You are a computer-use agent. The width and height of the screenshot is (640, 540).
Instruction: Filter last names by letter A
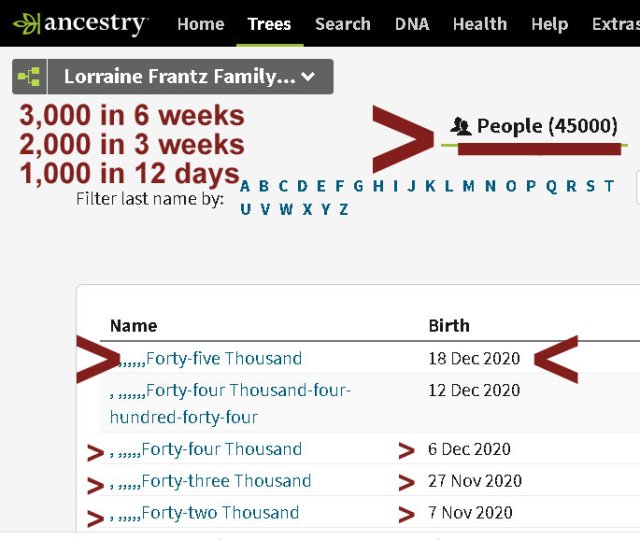246,186
